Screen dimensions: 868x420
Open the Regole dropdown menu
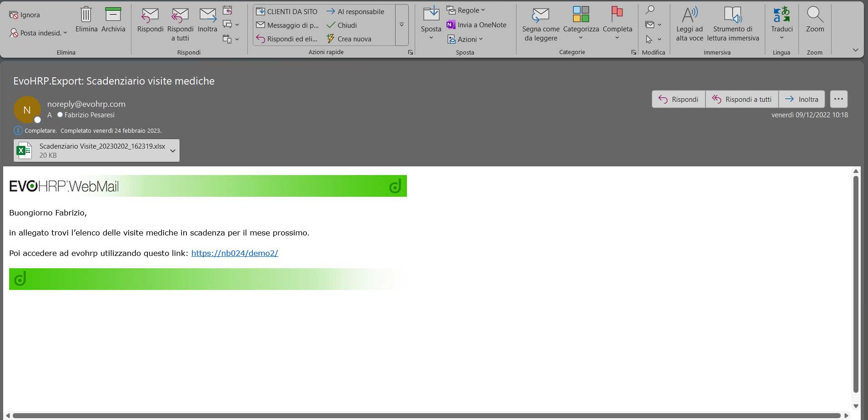click(466, 10)
